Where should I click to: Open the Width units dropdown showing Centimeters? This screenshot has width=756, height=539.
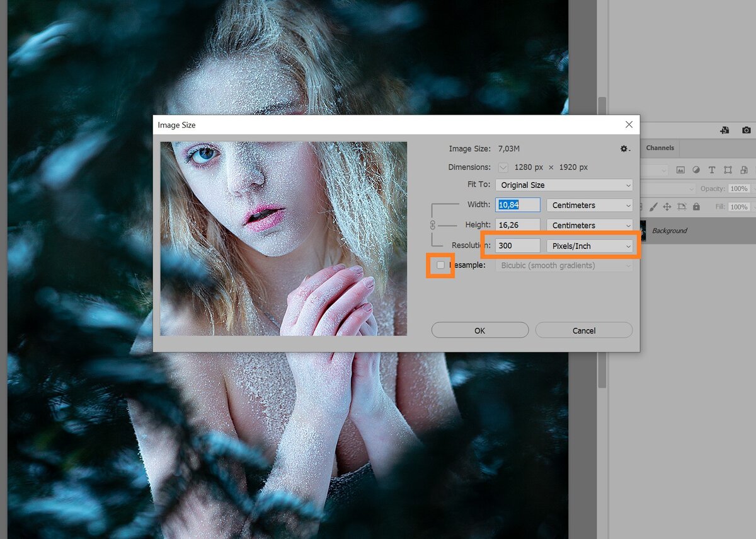(589, 205)
